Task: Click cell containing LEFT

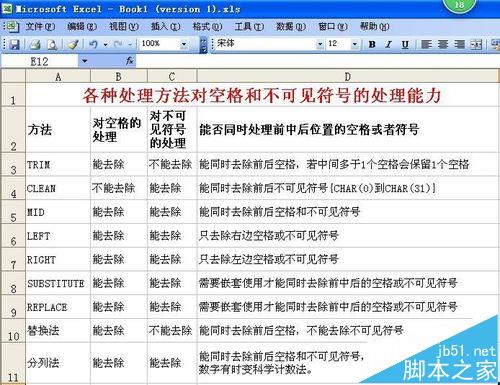Action: tap(58, 236)
